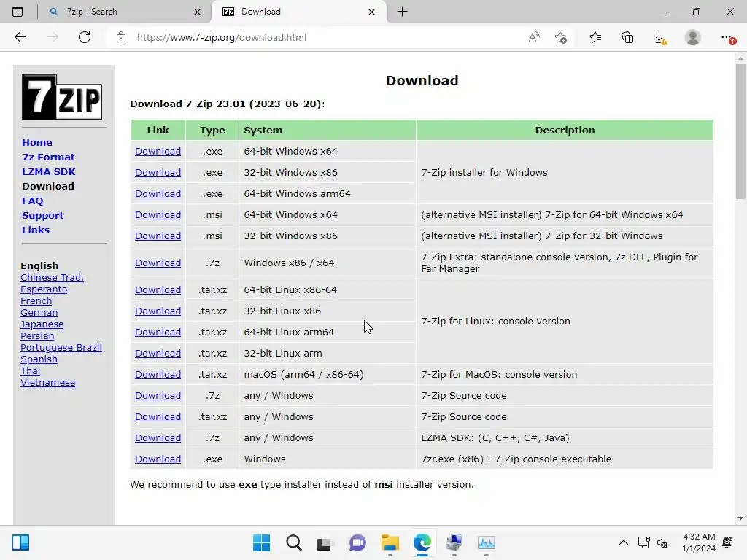This screenshot has width=747, height=560.
Task: Close the Download tab
Action: click(x=371, y=12)
